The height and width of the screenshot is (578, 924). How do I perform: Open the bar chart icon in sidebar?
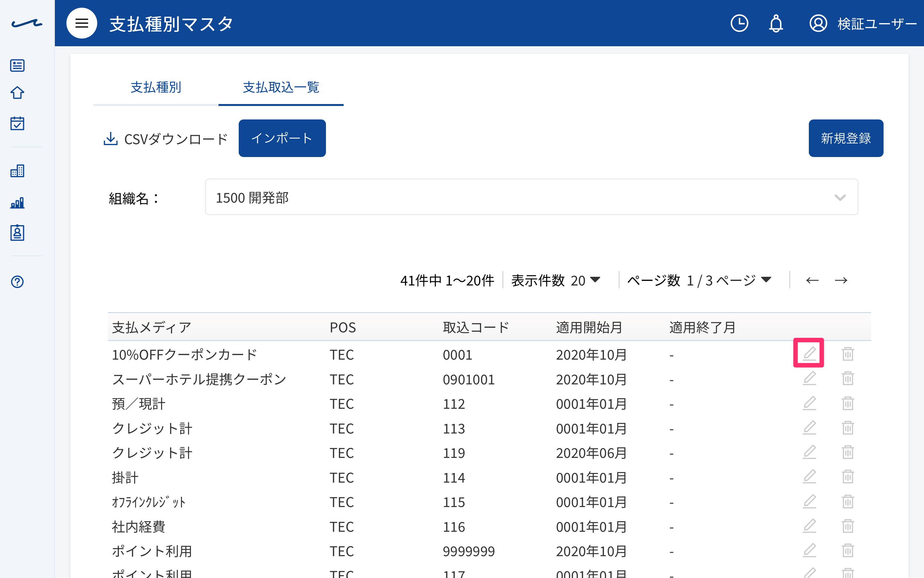point(17,202)
